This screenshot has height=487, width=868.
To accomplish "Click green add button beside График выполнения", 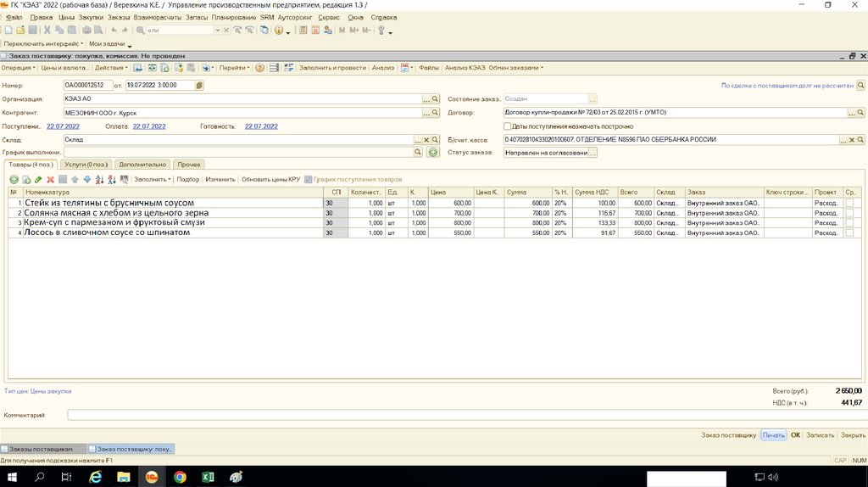I will (432, 153).
